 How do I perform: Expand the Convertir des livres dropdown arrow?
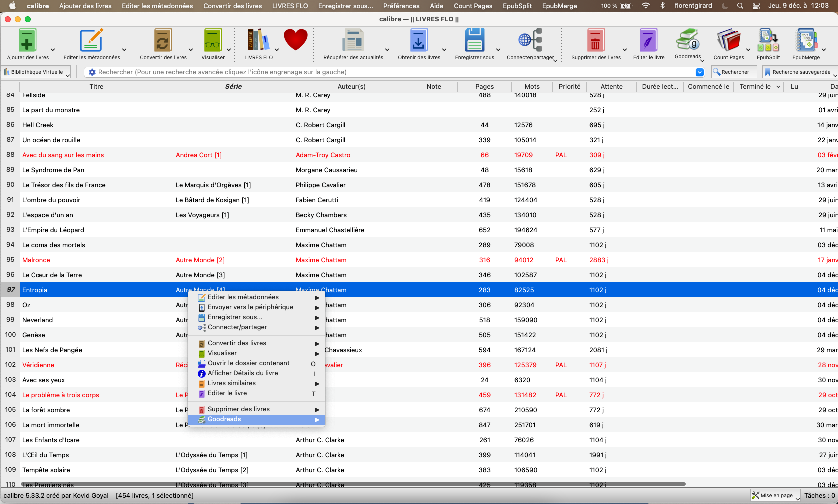[191, 50]
